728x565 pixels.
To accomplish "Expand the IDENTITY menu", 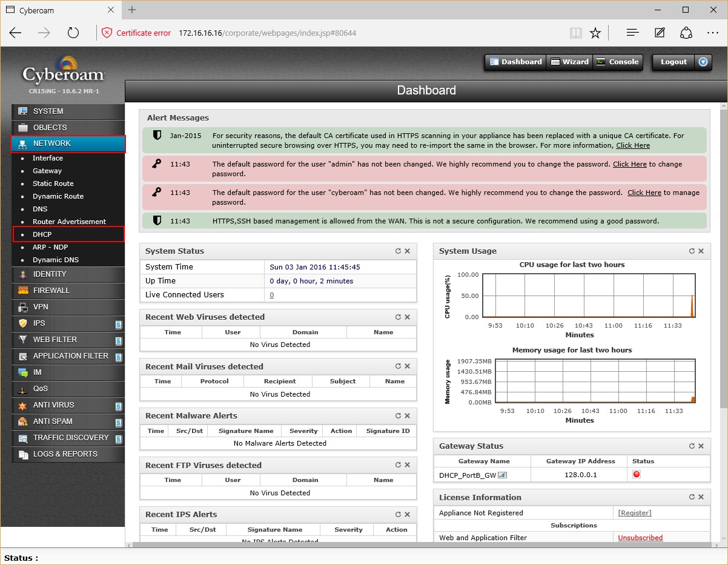I will tap(68, 274).
